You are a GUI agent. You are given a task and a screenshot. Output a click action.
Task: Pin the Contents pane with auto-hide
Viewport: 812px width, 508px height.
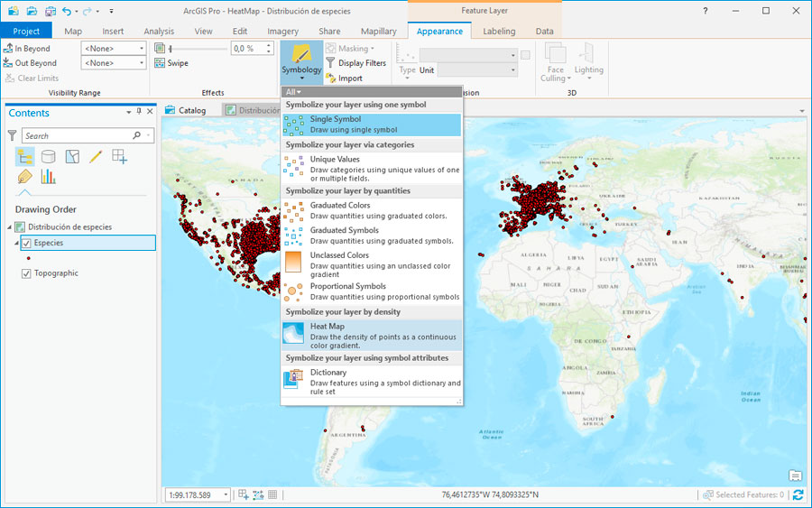(139, 111)
